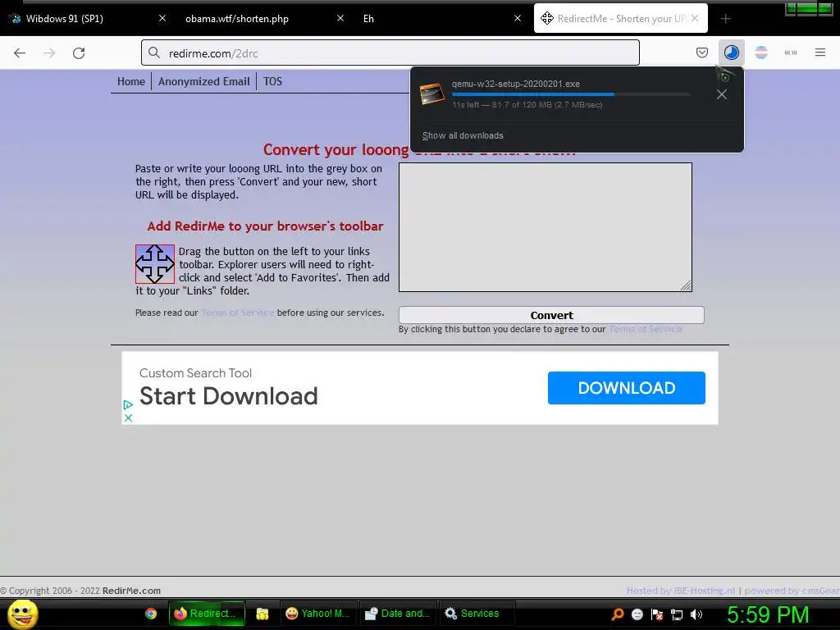Screen dimensions: 840x630
Task: Open Anonymized Email page
Action: pos(203,81)
